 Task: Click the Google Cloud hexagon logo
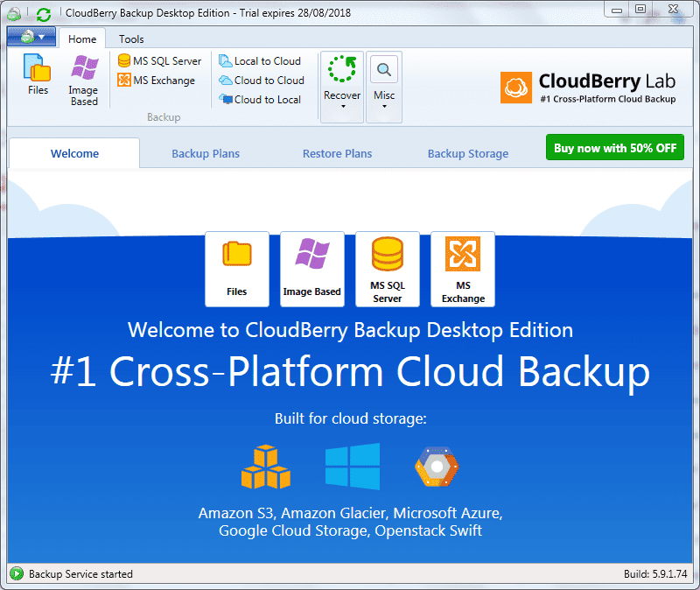pos(437,467)
